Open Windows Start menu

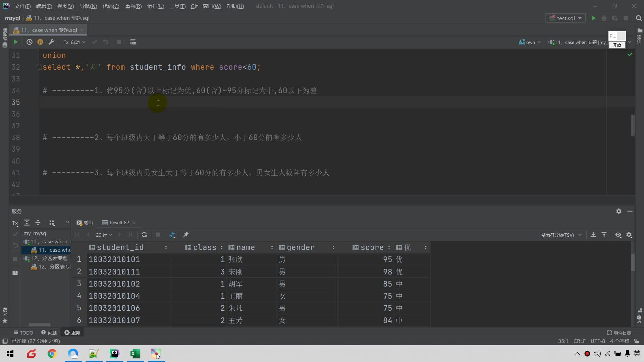pos(10,353)
